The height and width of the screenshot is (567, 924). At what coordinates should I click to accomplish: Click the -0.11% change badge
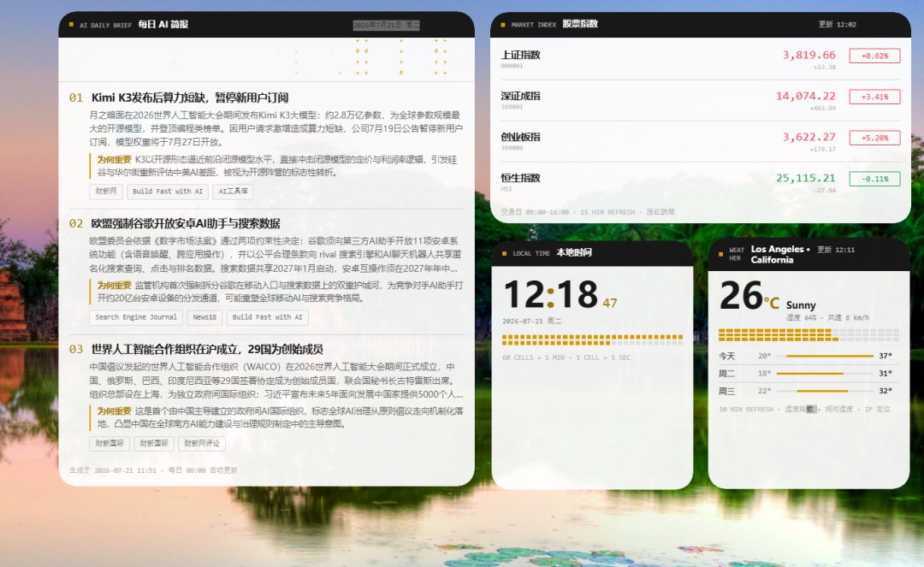pyautogui.click(x=874, y=179)
